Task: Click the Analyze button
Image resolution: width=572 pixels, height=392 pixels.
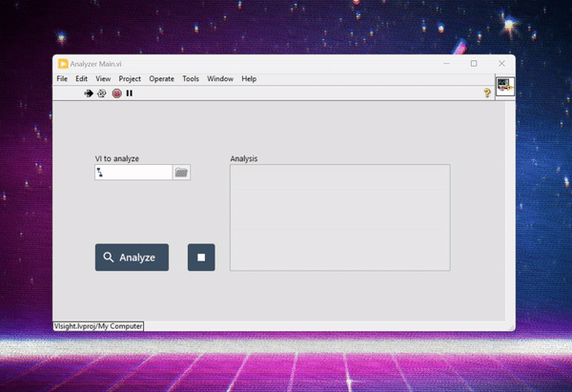Action: coord(133,258)
